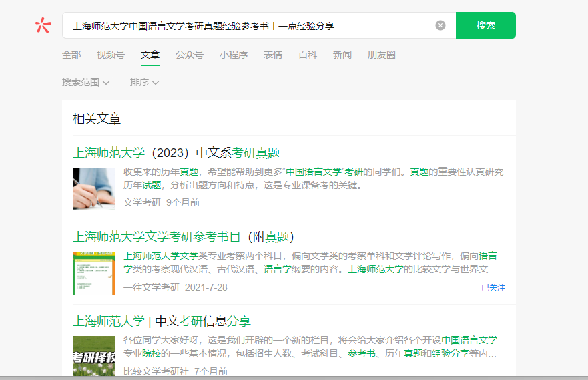This screenshot has width=588, height=380.
Task: Switch to the 视频号 tab
Action: tap(111, 55)
